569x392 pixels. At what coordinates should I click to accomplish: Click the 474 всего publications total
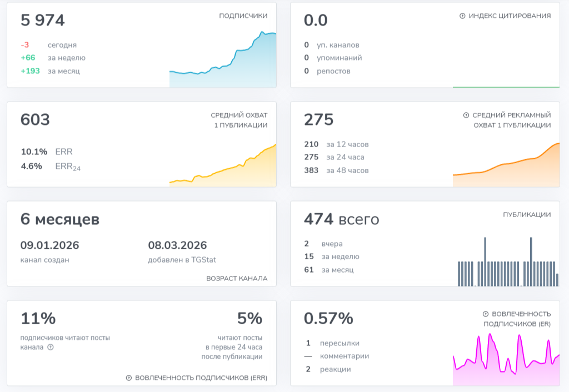pos(342,219)
